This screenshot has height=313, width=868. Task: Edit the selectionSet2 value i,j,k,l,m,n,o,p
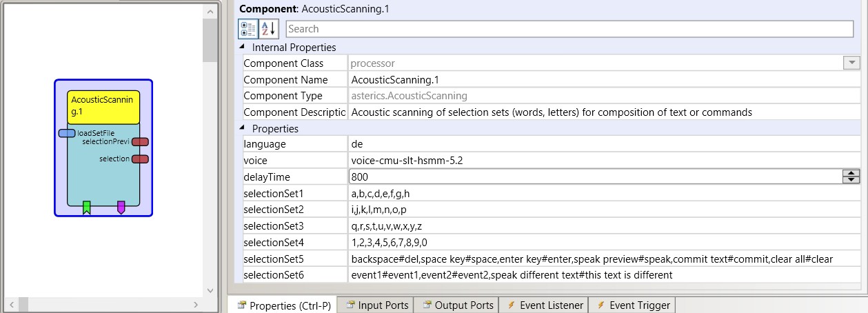(x=604, y=209)
